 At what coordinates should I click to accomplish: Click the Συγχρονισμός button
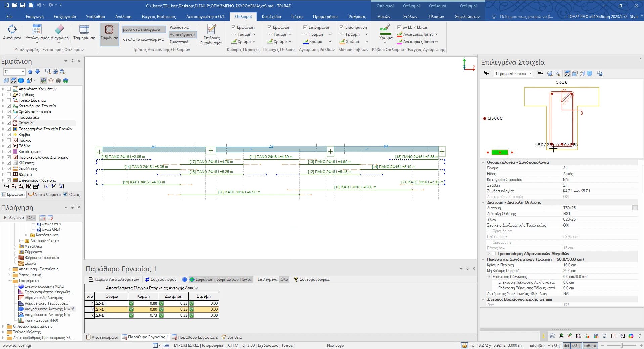[x=161, y=279]
